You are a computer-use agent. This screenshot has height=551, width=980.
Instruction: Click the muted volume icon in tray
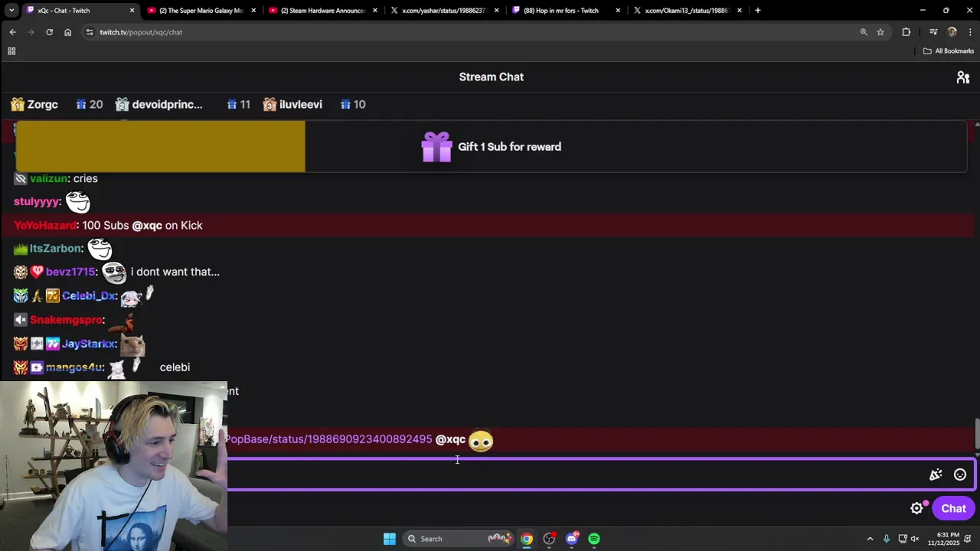coord(914,539)
